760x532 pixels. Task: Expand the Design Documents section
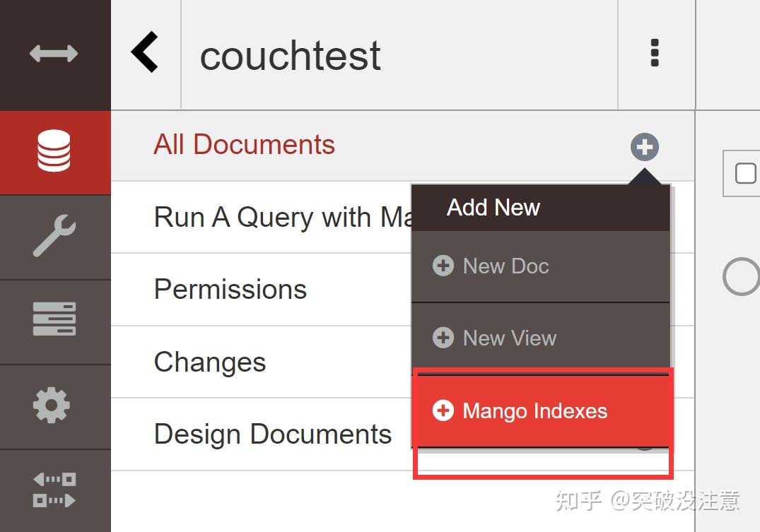pyautogui.click(x=272, y=434)
